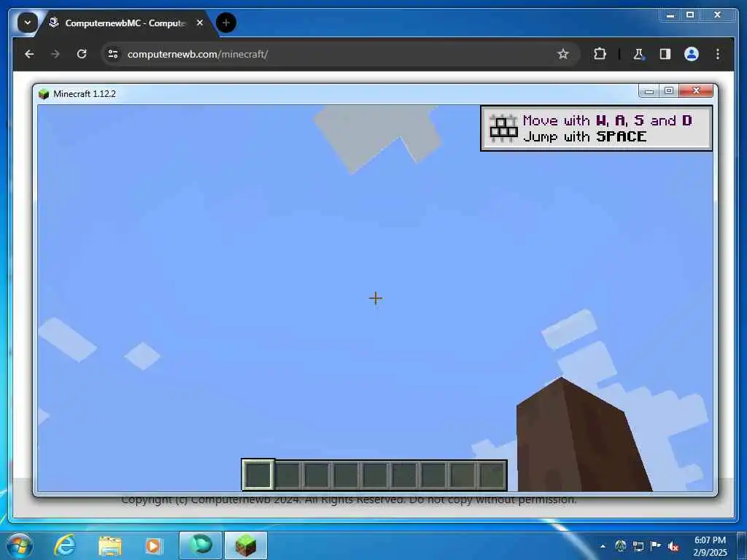Expand the tab search dropdown
This screenshot has height=560, width=747.
(x=28, y=23)
